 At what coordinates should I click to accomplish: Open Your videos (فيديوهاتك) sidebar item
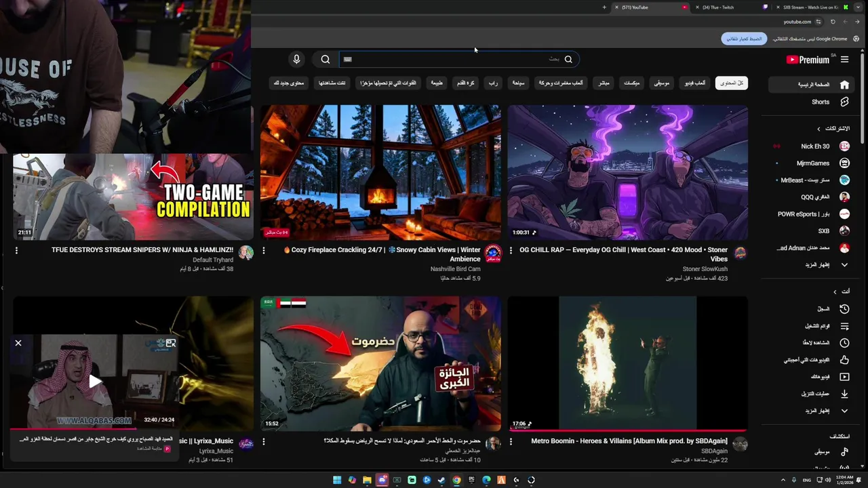pos(811,377)
